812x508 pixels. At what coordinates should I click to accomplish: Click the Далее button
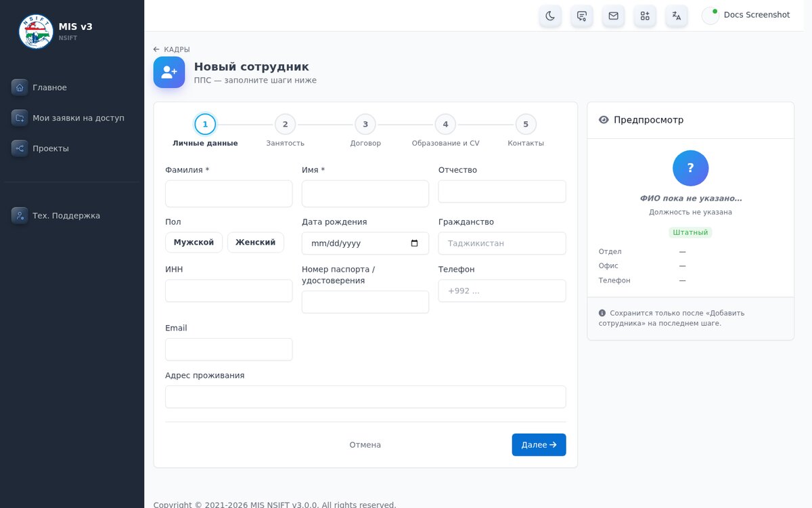[539, 445]
